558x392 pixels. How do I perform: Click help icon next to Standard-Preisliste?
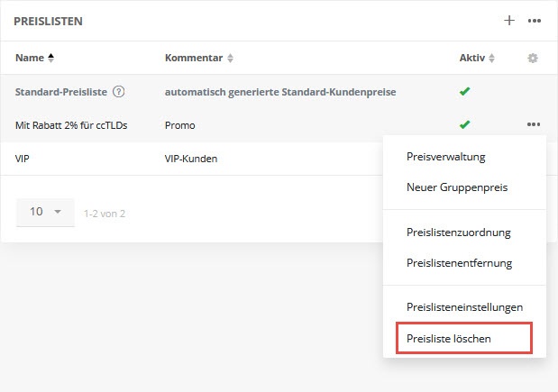[118, 92]
